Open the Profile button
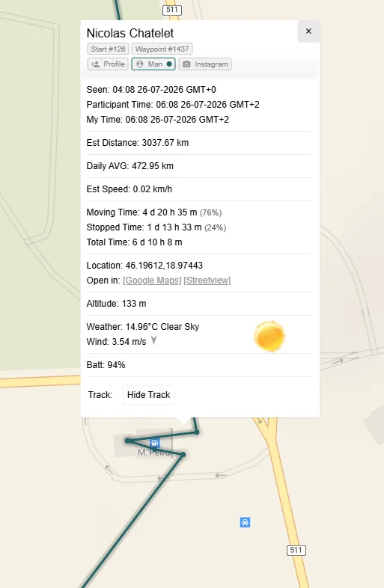 [108, 64]
